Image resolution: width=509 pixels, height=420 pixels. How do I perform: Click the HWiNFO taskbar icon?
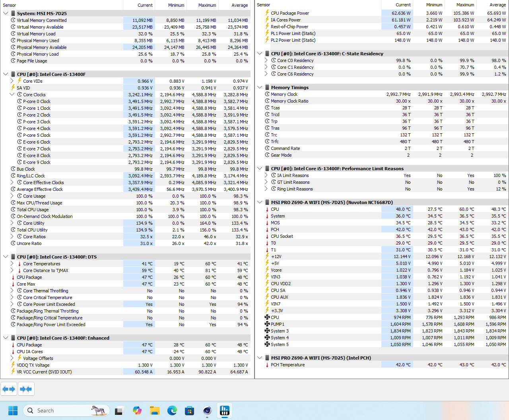pos(225,411)
